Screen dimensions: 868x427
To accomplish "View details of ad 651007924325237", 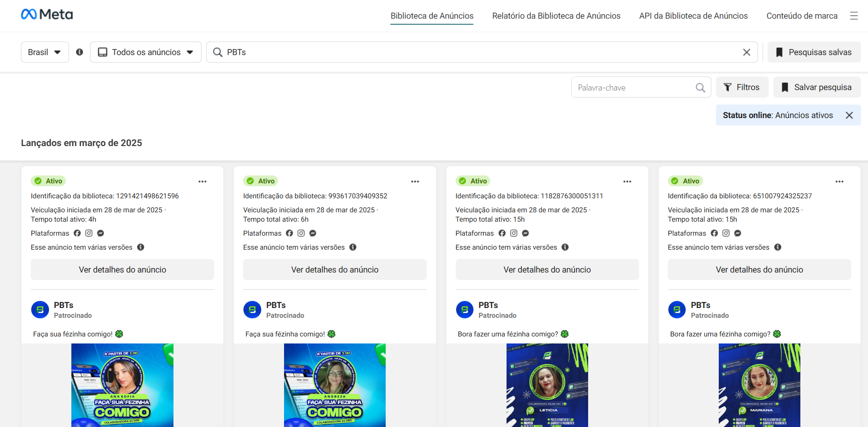I will 759,270.
